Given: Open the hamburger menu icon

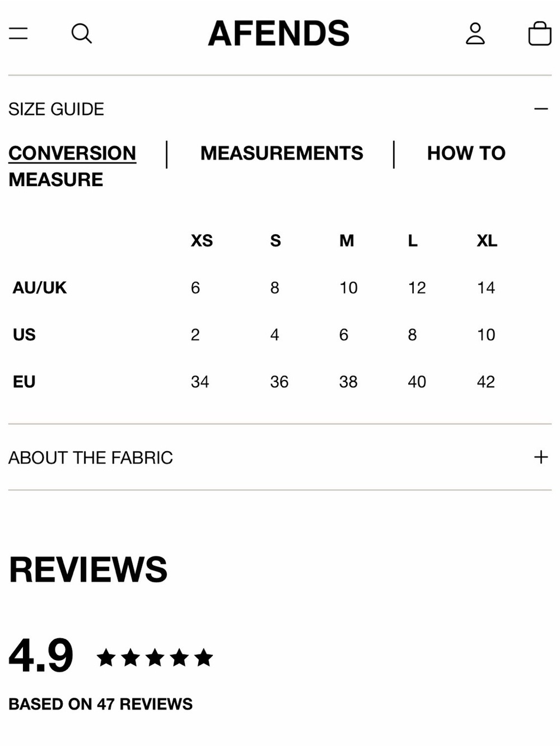Looking at the screenshot, I should (x=18, y=33).
